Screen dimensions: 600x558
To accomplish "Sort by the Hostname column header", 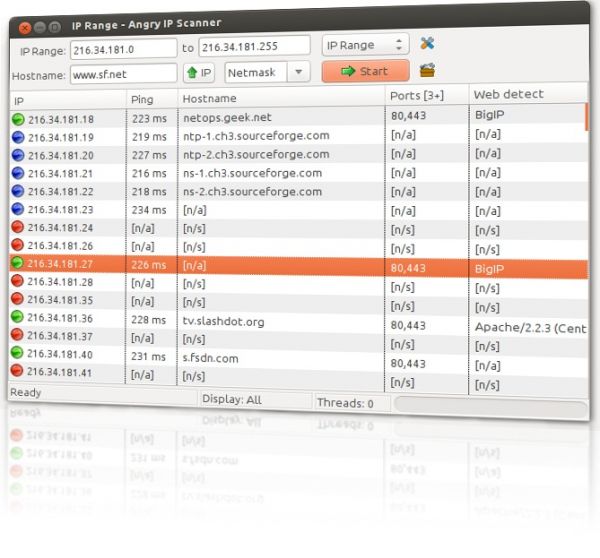I will point(210,98).
